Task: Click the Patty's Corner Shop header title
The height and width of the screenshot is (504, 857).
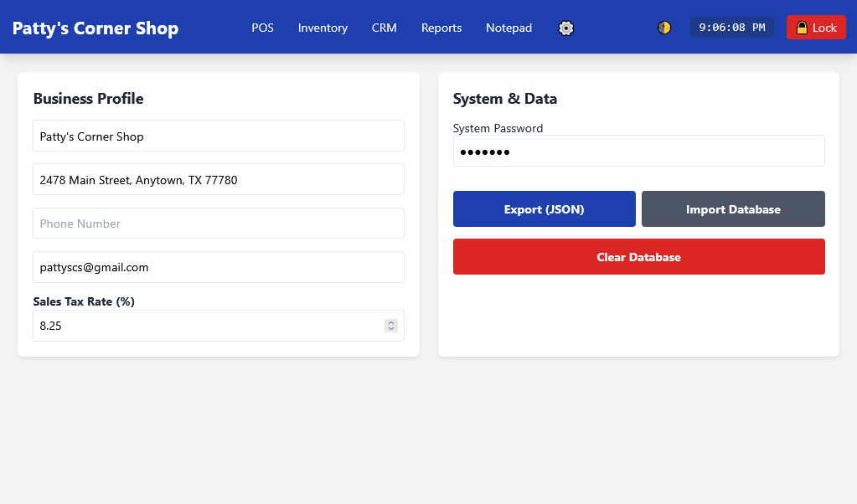Action: coord(96,28)
